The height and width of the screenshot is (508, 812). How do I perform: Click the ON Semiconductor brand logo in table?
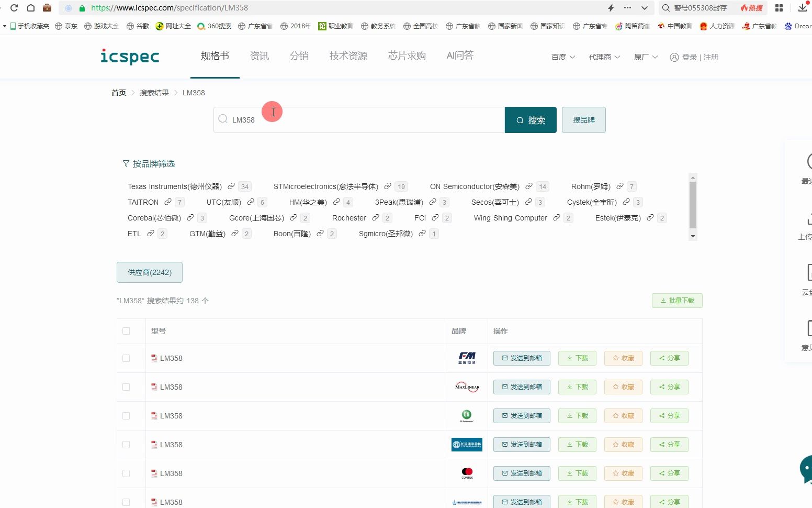(467, 416)
